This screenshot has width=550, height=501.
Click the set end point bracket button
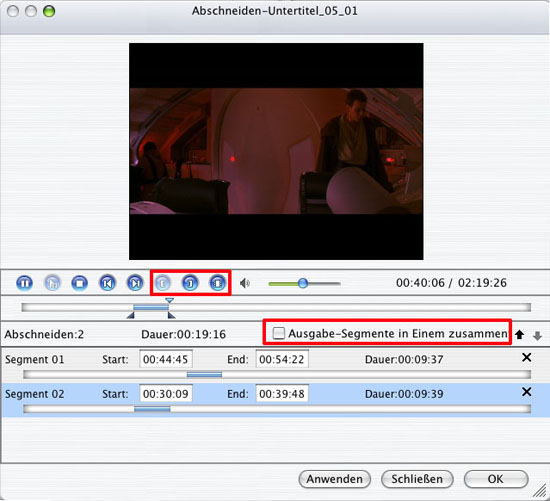[190, 283]
